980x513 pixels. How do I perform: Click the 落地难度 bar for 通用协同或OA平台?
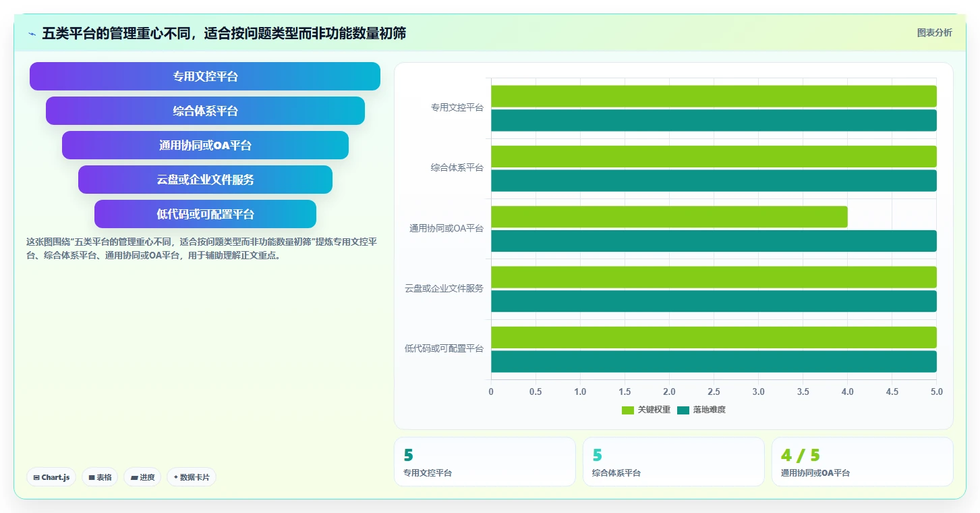click(714, 241)
